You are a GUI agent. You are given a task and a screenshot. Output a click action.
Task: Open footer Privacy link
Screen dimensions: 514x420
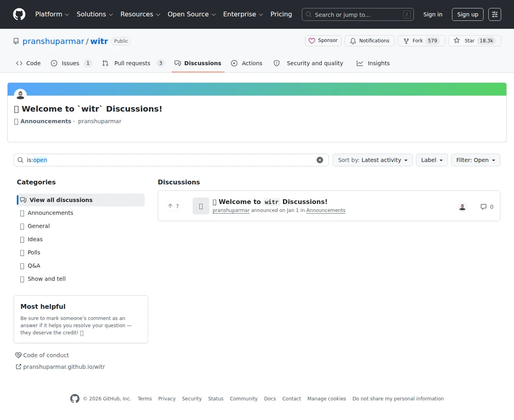coord(167,399)
